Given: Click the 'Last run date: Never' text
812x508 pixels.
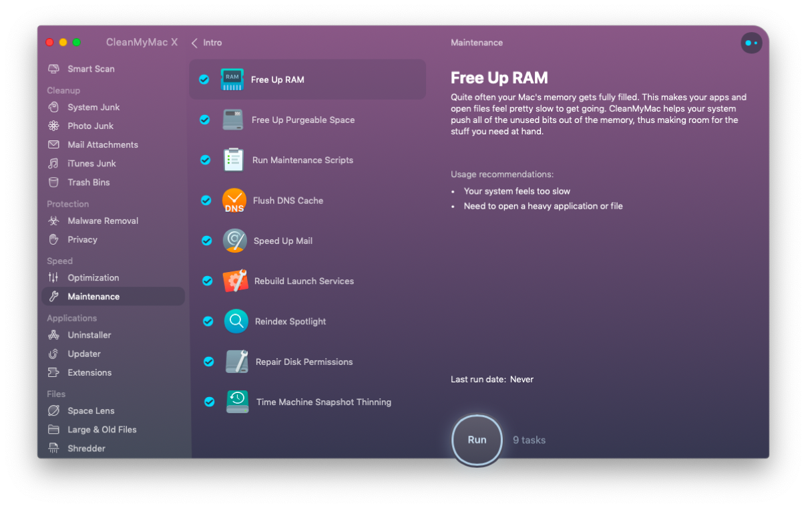Looking at the screenshot, I should [x=492, y=379].
